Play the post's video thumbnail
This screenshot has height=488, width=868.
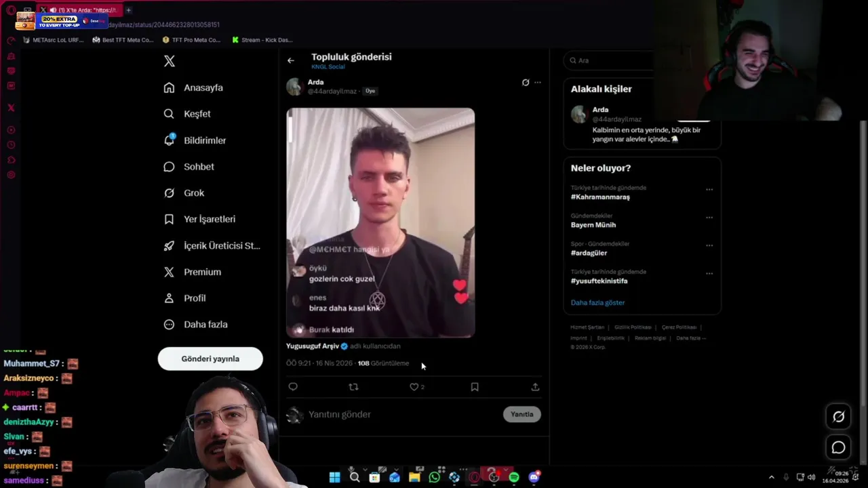[380, 222]
